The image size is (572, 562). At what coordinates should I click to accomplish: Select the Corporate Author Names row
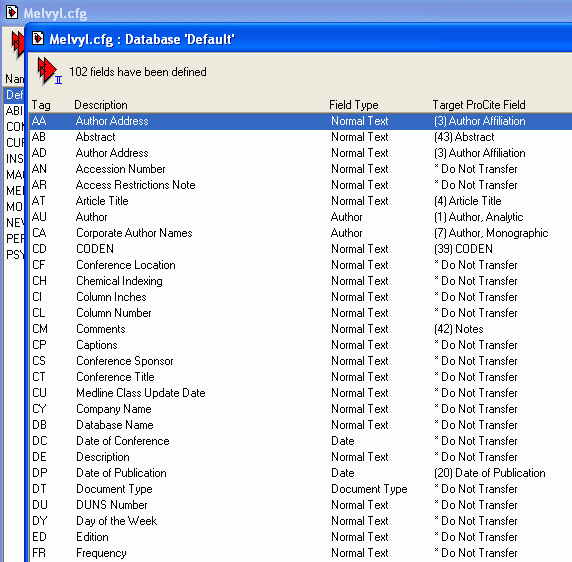pos(301,233)
